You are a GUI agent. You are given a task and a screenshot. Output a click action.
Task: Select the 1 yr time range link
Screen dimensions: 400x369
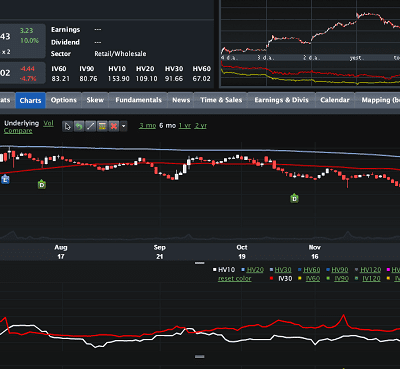click(185, 126)
